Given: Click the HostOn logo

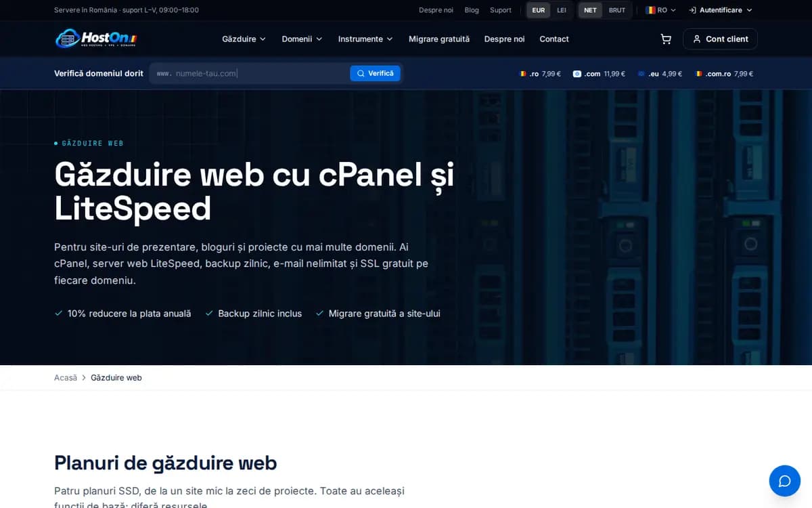Looking at the screenshot, I should pyautogui.click(x=95, y=39).
